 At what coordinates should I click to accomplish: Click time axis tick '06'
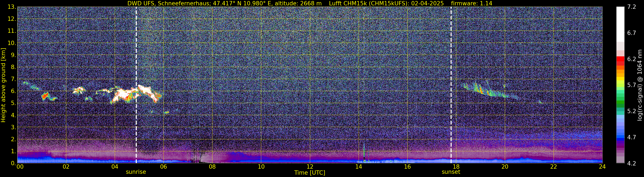164,167
